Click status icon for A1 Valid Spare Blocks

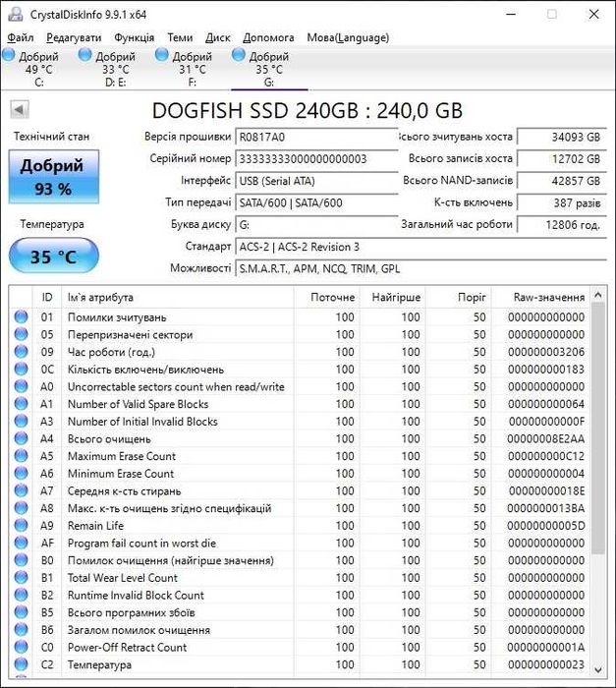(x=21, y=404)
